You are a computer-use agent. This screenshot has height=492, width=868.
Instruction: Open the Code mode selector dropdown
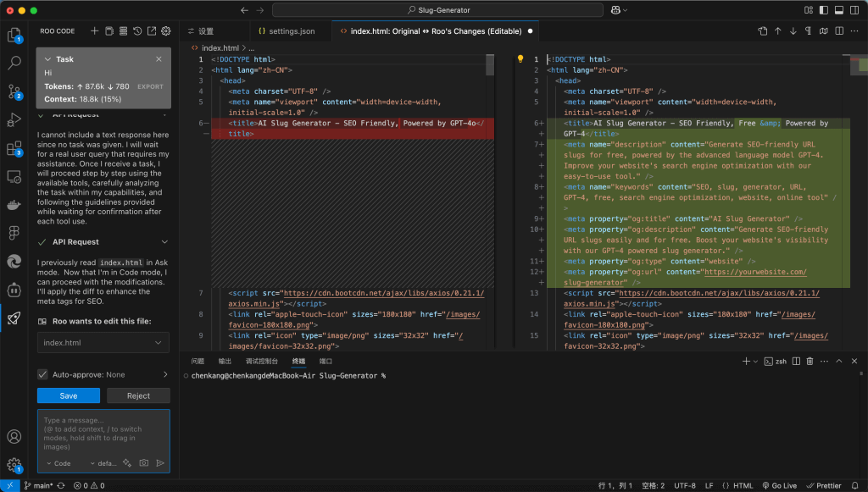pyautogui.click(x=59, y=463)
